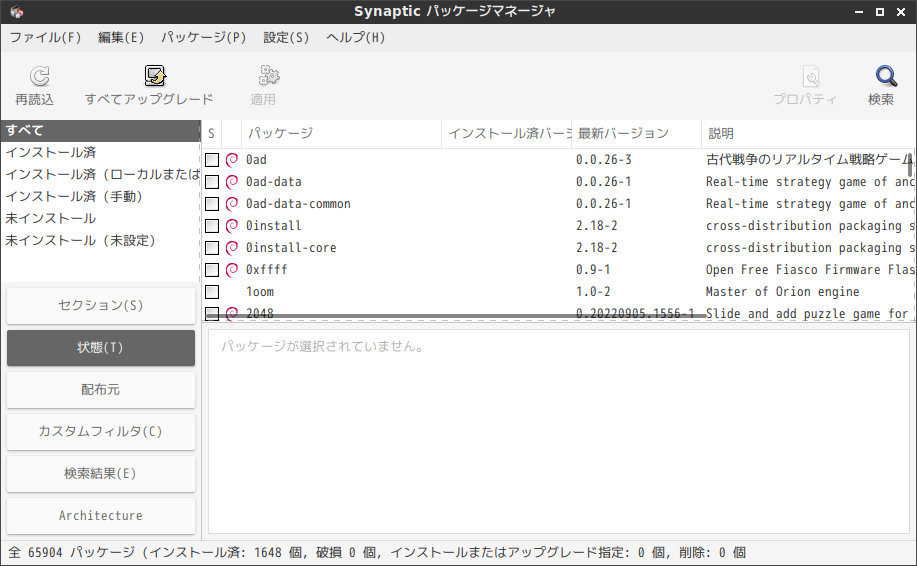Screen dimensions: 917x566
Task: Click Debian swirl icon of 0install row
Action: [232, 226]
